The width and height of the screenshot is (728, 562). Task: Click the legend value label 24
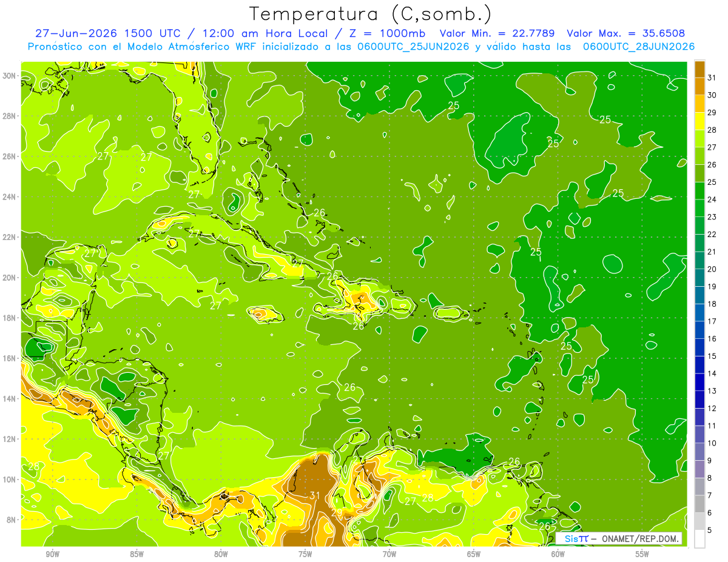tap(712, 199)
